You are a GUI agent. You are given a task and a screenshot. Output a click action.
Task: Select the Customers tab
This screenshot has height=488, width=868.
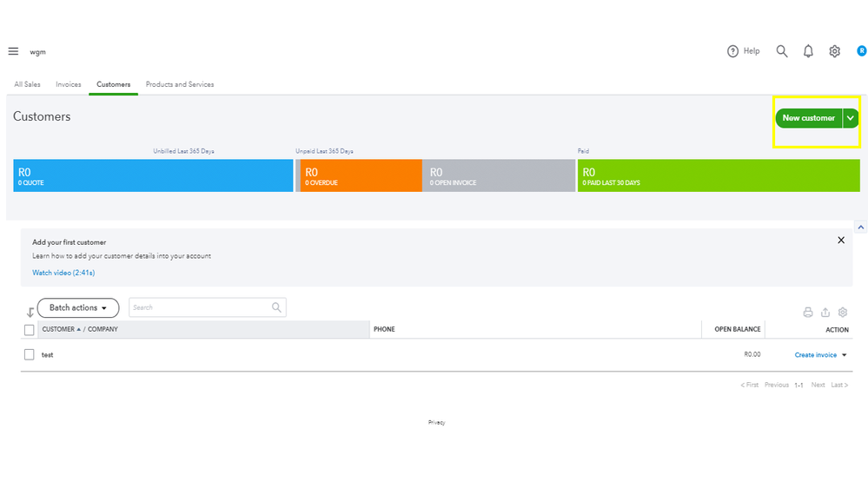[114, 84]
